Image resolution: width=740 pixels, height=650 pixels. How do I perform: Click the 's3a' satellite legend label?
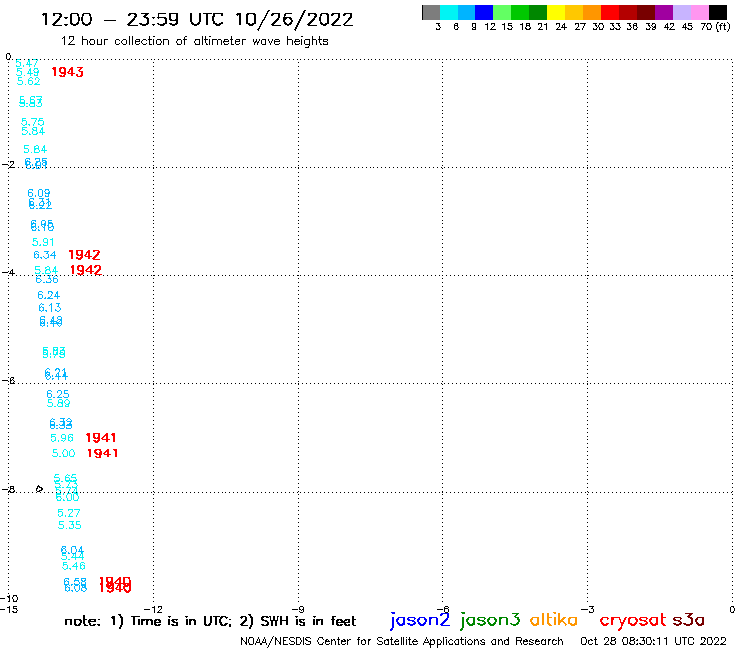pyautogui.click(x=688, y=620)
